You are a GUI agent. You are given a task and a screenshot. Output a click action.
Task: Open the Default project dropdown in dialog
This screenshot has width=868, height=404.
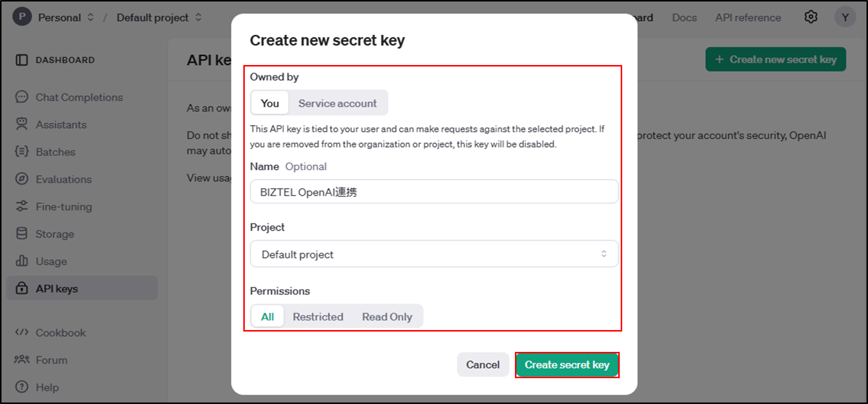[x=434, y=254]
